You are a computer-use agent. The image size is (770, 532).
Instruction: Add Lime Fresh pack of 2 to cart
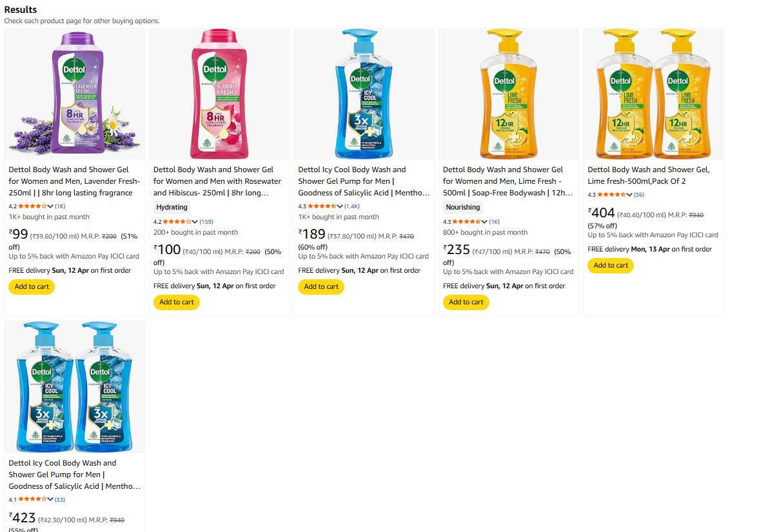[x=611, y=266]
